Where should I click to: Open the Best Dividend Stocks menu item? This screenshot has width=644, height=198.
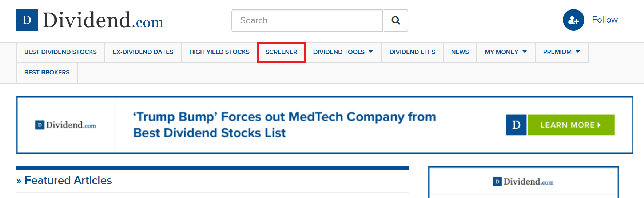click(60, 52)
